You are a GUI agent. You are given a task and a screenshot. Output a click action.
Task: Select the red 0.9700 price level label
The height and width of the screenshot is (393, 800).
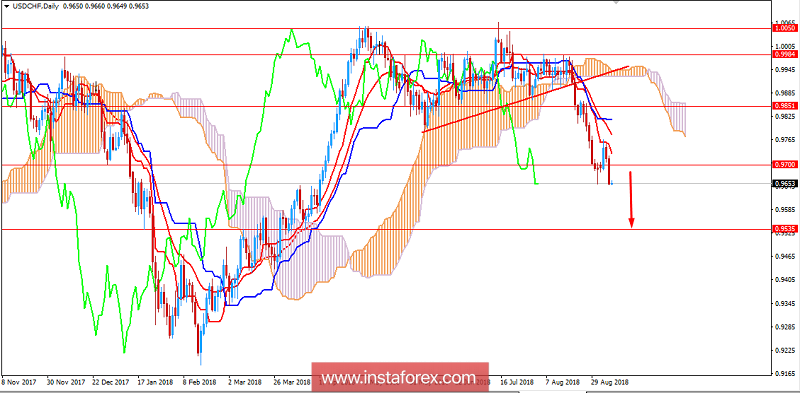click(x=785, y=165)
